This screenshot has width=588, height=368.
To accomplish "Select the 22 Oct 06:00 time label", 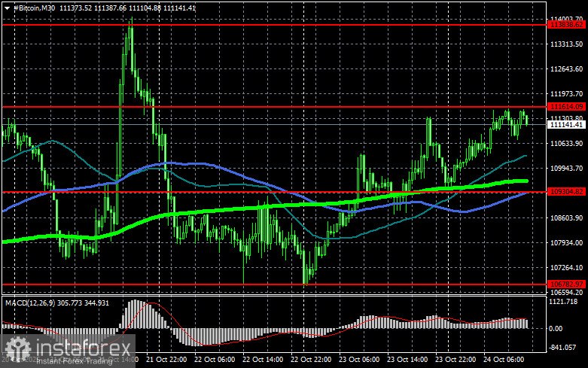I will coord(215,360).
